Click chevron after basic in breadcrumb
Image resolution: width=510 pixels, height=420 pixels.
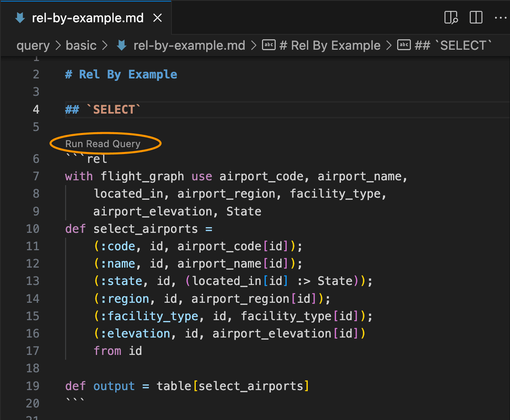point(105,45)
